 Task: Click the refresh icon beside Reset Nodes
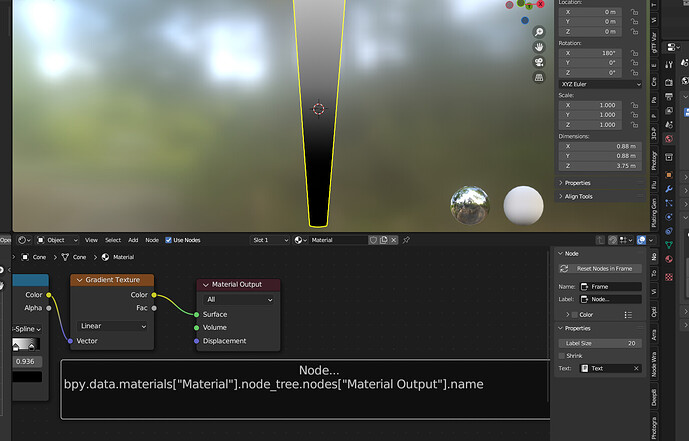click(564, 268)
